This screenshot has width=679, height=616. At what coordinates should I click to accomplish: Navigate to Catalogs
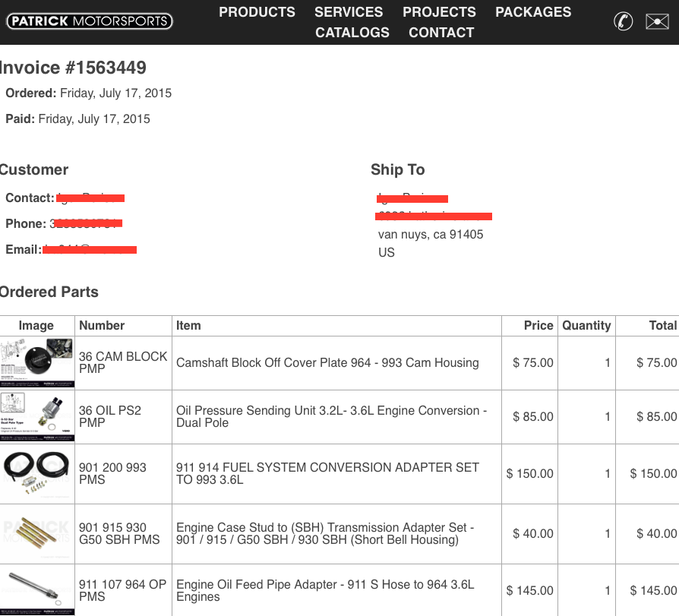tap(352, 33)
